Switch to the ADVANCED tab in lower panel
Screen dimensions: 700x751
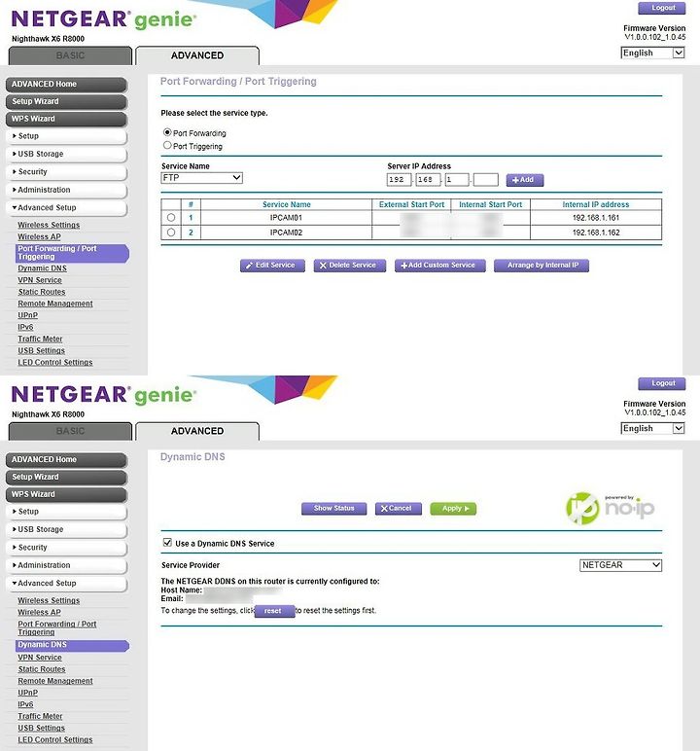coord(197,431)
